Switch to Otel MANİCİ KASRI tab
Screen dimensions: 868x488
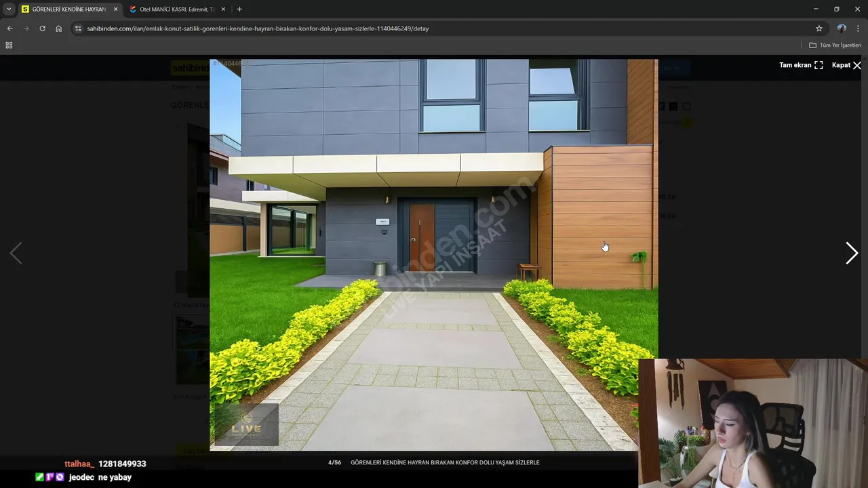click(176, 9)
